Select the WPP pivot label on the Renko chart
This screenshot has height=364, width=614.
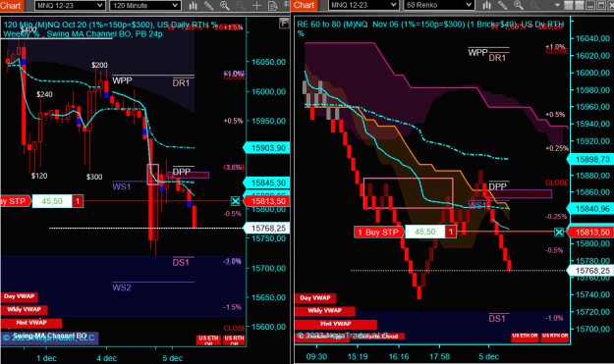point(477,52)
